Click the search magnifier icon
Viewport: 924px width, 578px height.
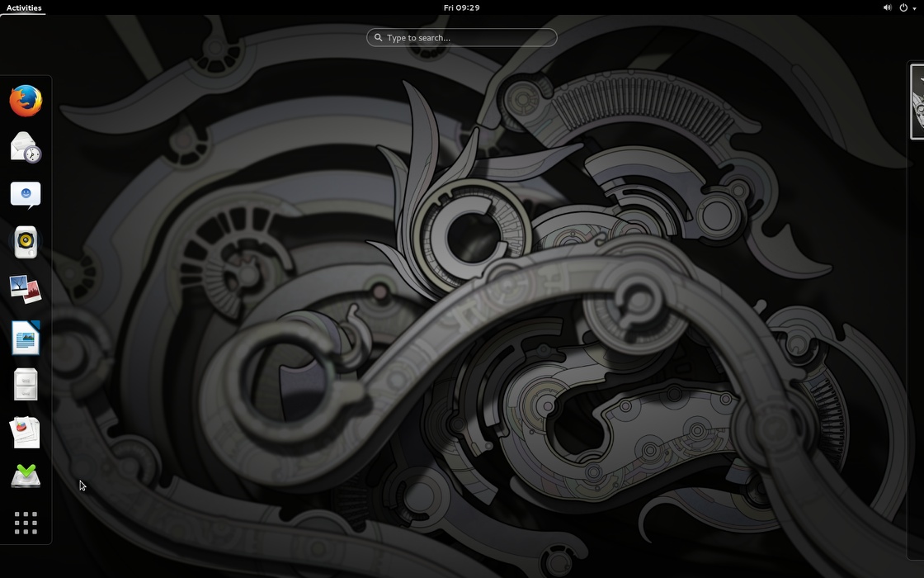click(x=378, y=37)
